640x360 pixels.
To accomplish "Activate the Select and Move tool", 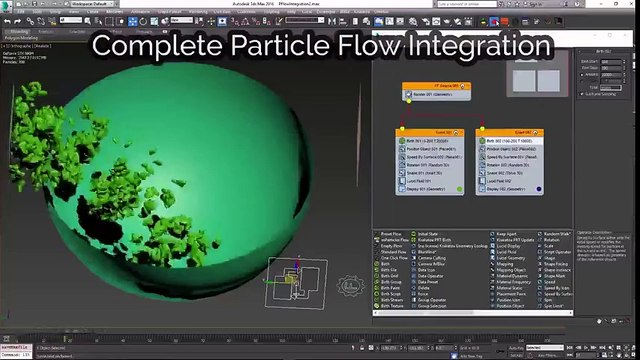I will tap(132, 21).
